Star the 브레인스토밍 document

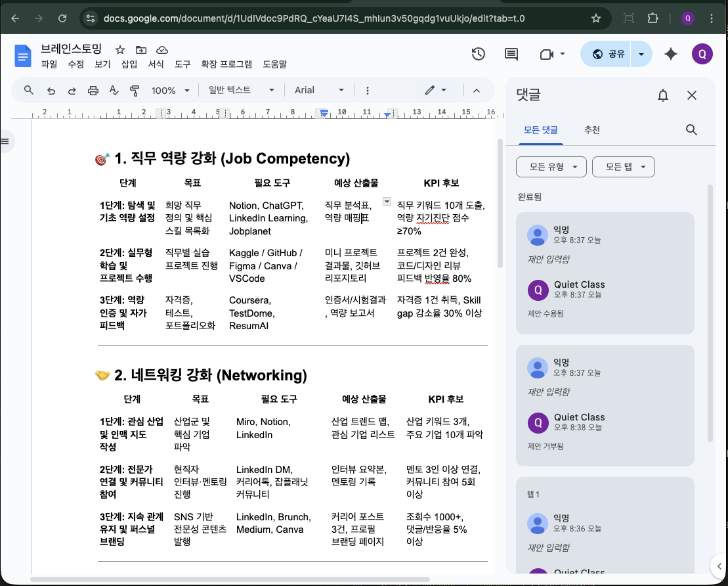(x=120, y=50)
